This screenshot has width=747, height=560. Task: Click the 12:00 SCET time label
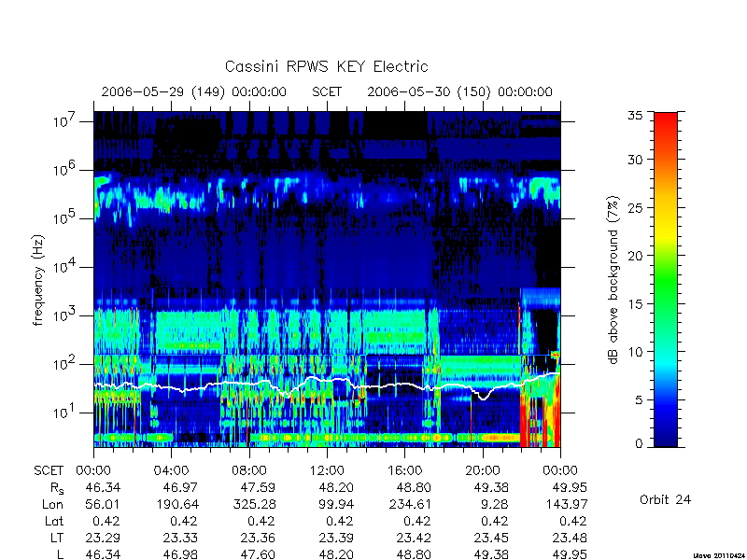pos(327,470)
